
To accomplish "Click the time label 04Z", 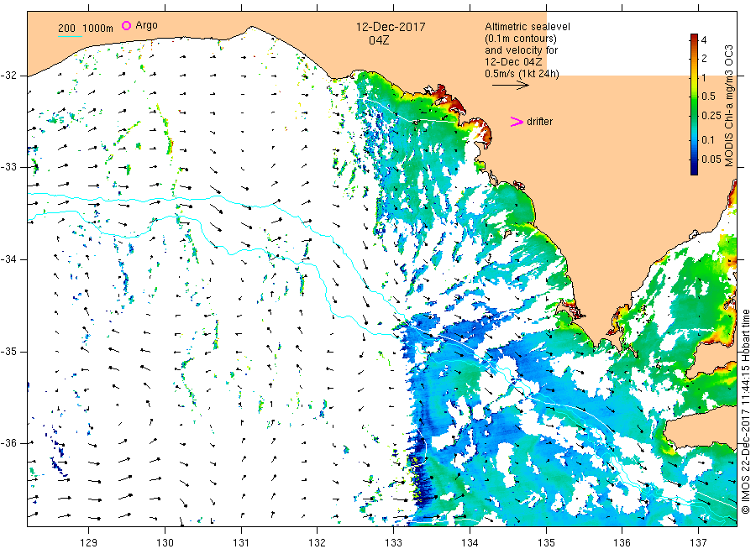I will 379,40.
